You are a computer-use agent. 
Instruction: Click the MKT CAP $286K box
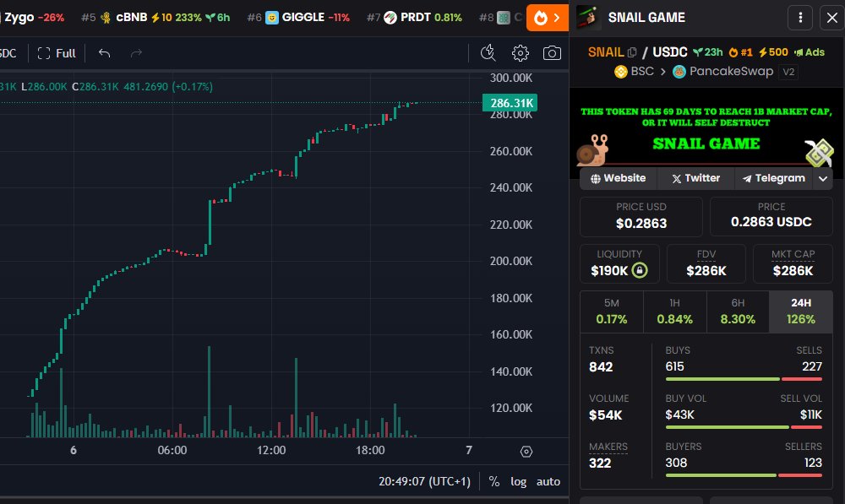[793, 264]
